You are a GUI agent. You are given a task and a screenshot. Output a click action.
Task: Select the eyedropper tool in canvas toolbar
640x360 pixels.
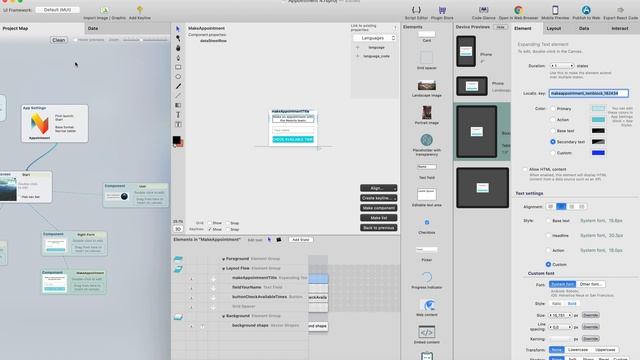click(x=178, y=38)
